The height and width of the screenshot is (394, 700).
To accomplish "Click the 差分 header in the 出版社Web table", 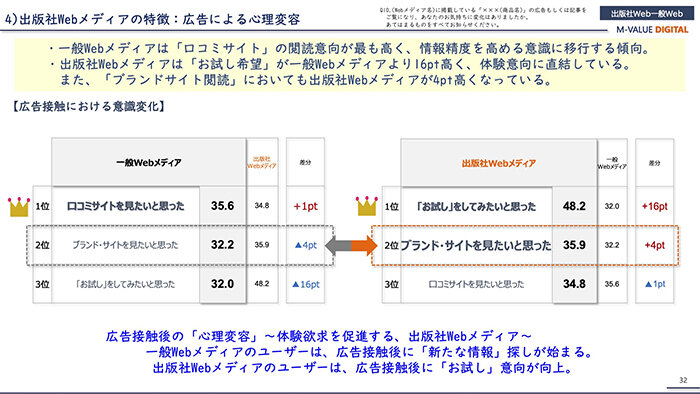I will 654,163.
